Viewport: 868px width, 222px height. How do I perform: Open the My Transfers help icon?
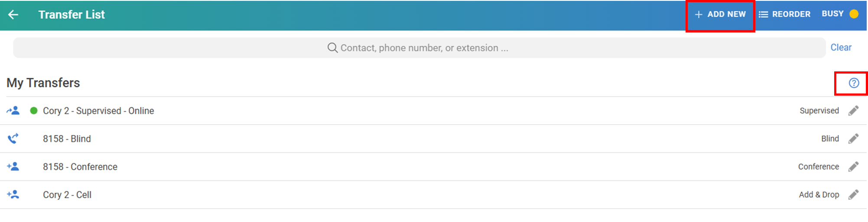click(x=853, y=83)
